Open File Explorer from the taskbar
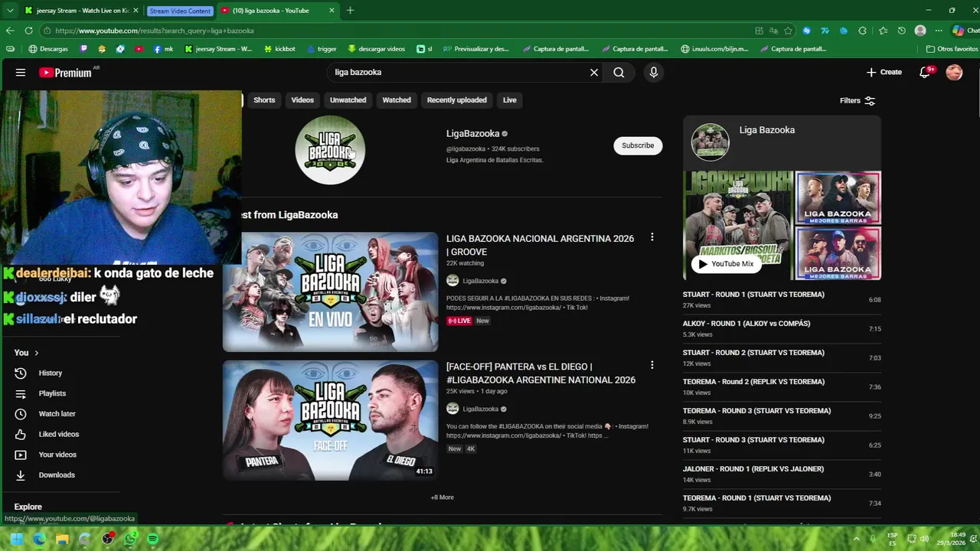 [x=62, y=540]
